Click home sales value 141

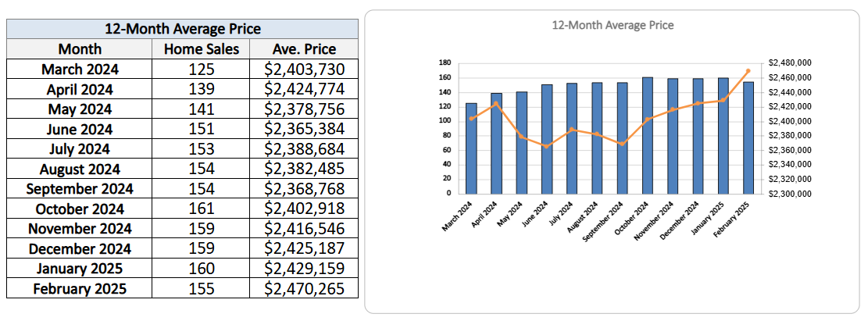(x=202, y=109)
